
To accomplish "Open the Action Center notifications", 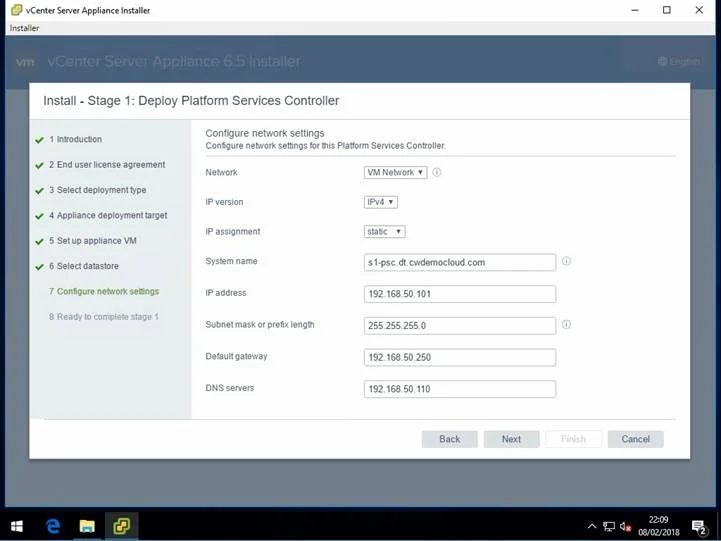I will (x=699, y=527).
